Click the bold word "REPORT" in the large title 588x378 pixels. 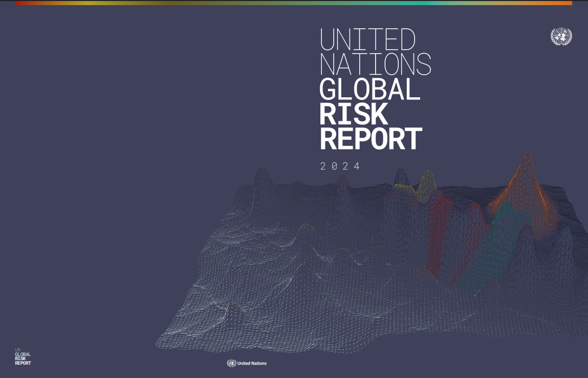(x=371, y=138)
